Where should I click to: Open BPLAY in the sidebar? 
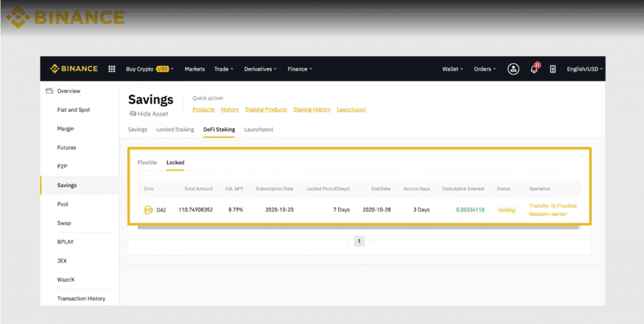[x=65, y=242]
